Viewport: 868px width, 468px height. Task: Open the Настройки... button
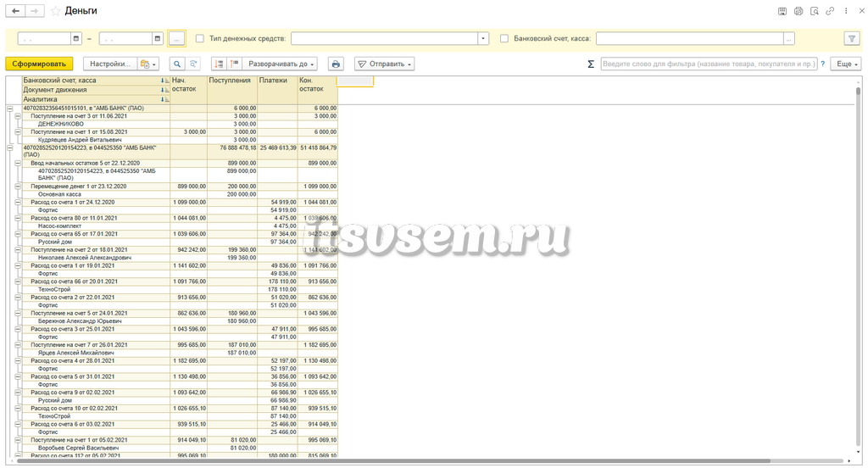click(109, 64)
